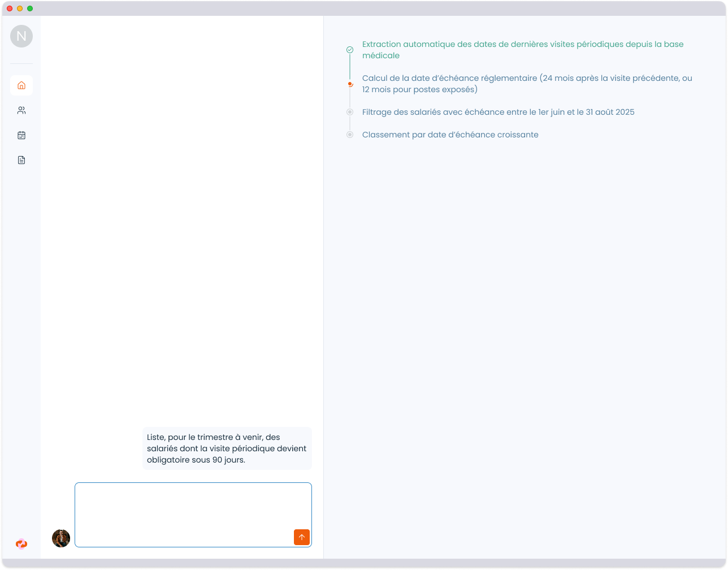The image size is (728, 570).
Task: Open "Filtrage des salariés avec échéance" step
Action: 498,112
